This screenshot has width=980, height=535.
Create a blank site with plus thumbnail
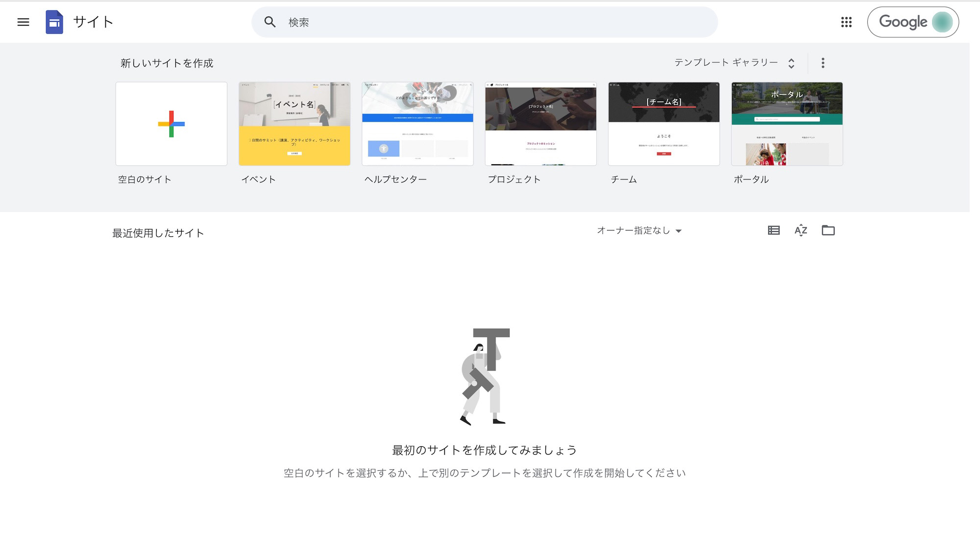pos(171,124)
